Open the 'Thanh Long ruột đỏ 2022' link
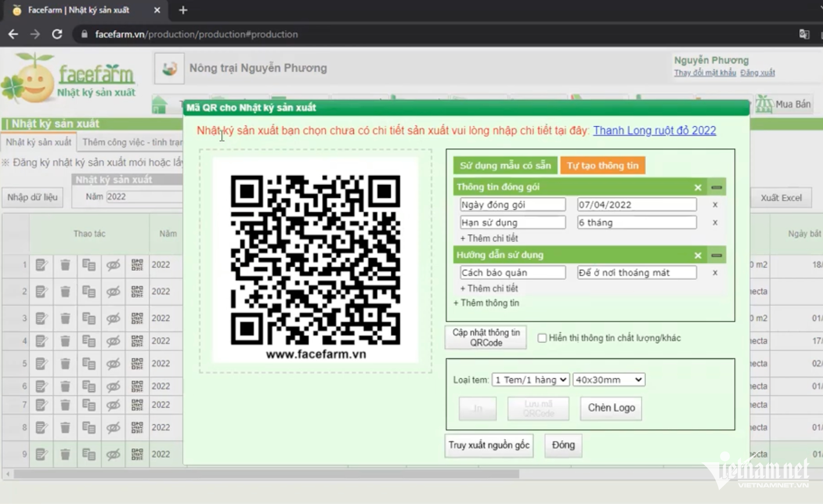Screen dimensions: 823x504 [x=654, y=130]
